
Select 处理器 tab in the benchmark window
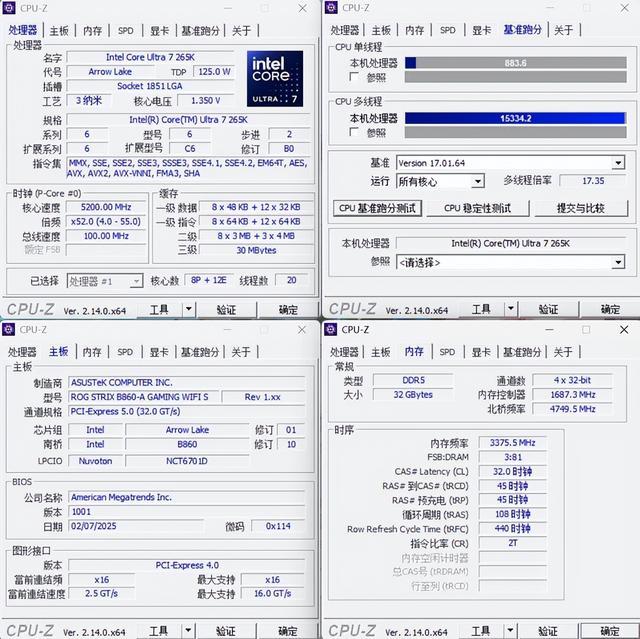(x=344, y=30)
